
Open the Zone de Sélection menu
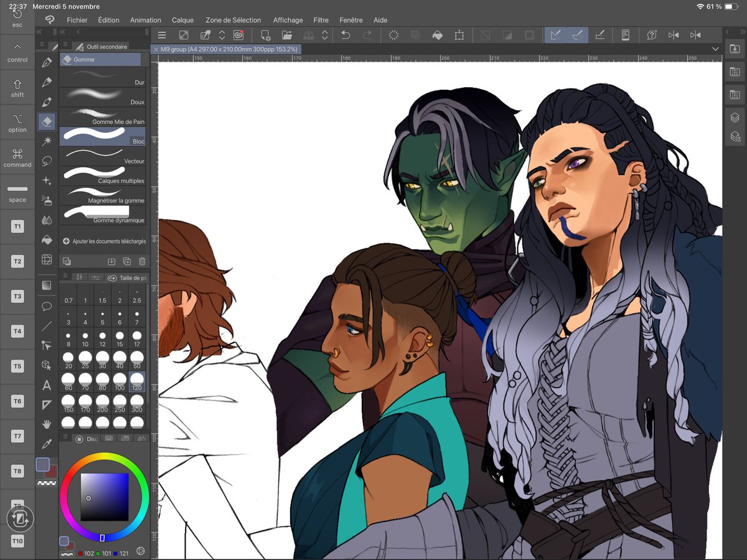click(x=233, y=20)
